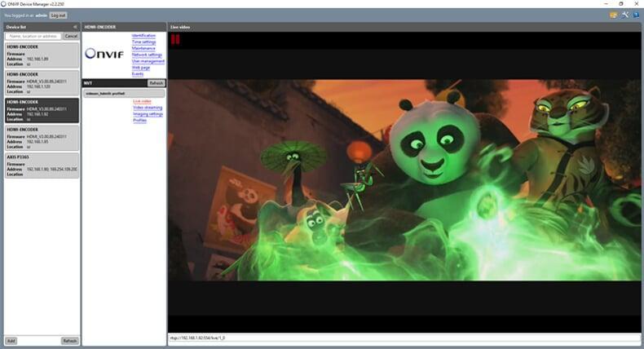Screen dimensions: 644x349
Task: Open the Identification link
Action: tap(143, 36)
